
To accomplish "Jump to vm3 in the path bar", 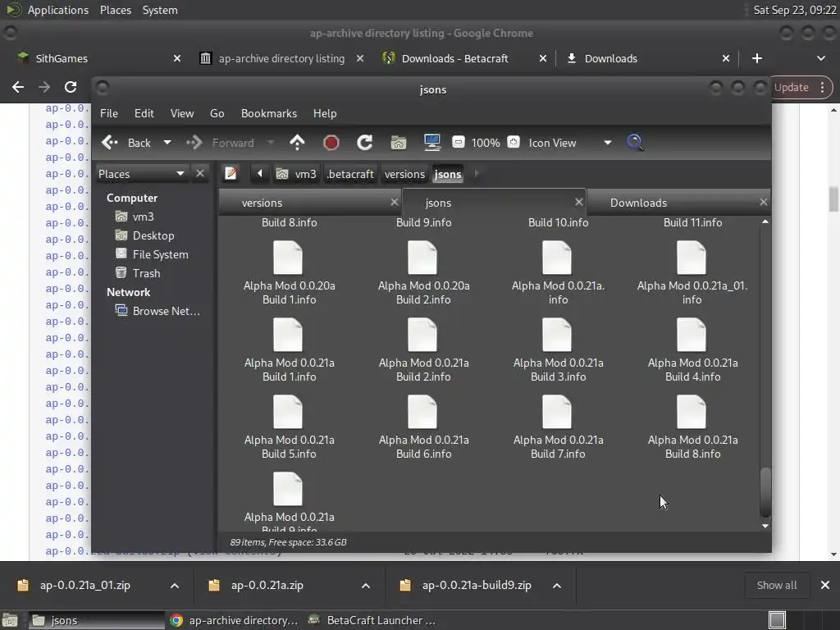I will [x=296, y=174].
